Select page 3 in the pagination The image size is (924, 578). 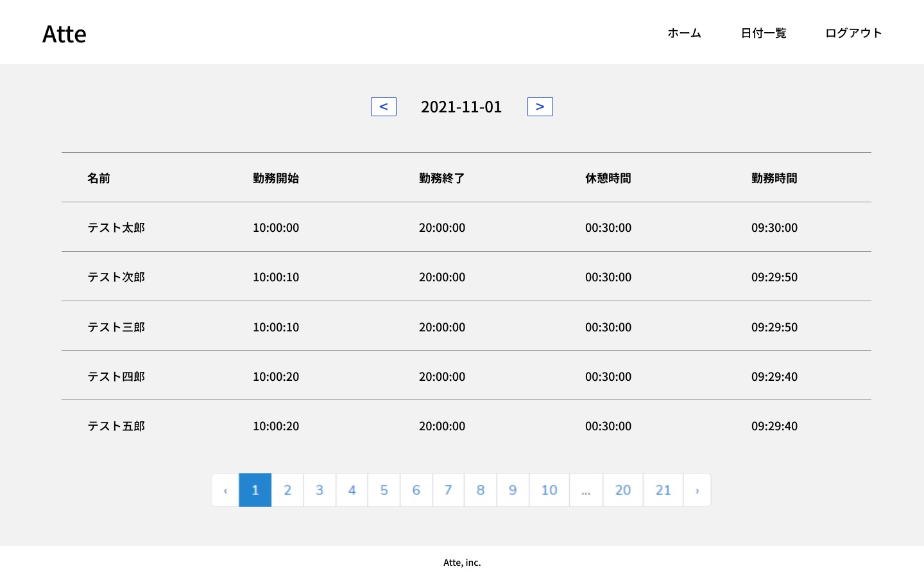coord(320,489)
